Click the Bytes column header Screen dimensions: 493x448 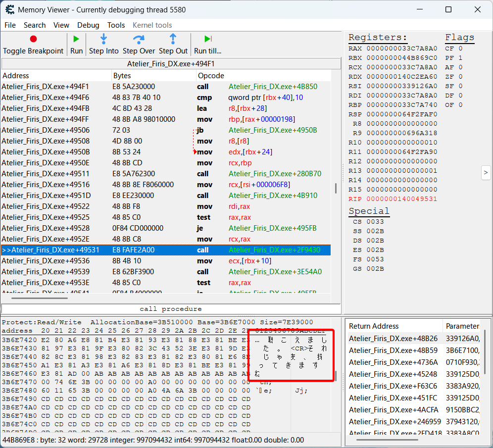pos(122,76)
